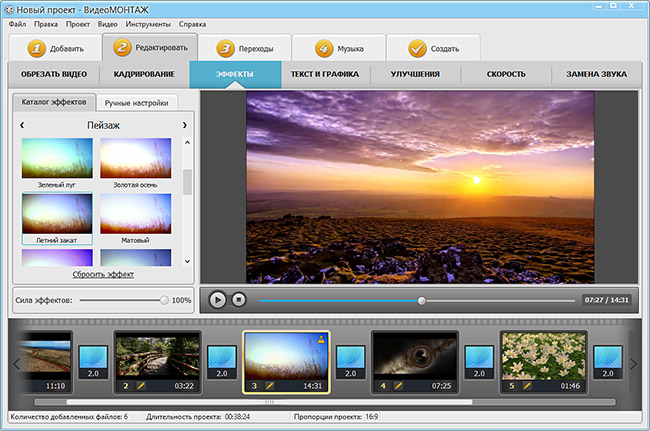Screen dimensions: 650x431
Task: Go to next effect category after Пейзаж
Action: 184,125
